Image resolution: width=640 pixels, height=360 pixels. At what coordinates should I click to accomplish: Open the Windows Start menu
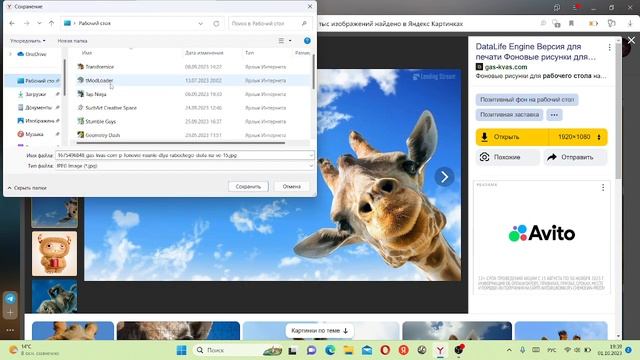tap(181, 350)
